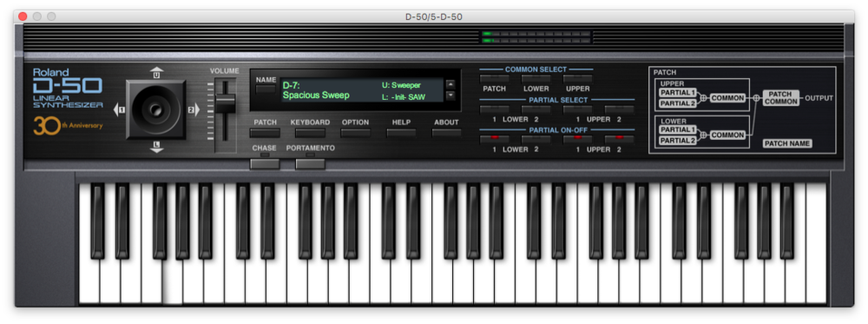Click the PATCH COMMON block in diagram
Screen dimensions: 868x324
click(x=781, y=98)
